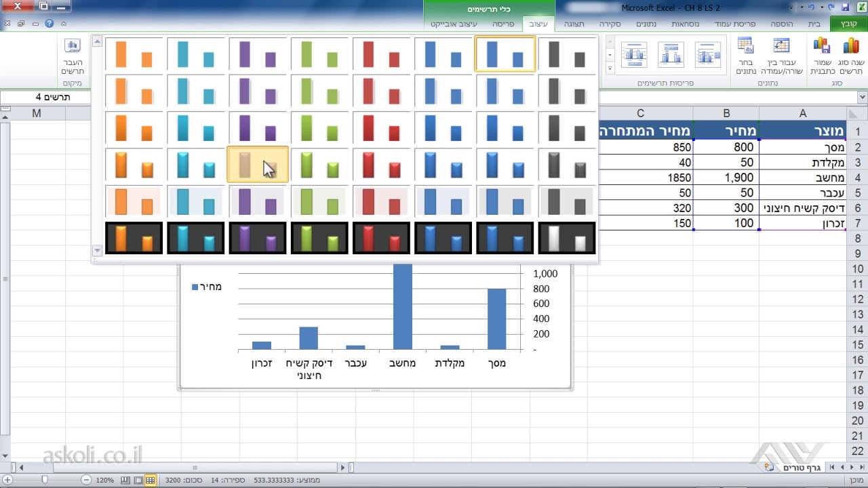Open the File tab (קובץ)
Viewport: 868px width, 488px height.
coord(849,24)
